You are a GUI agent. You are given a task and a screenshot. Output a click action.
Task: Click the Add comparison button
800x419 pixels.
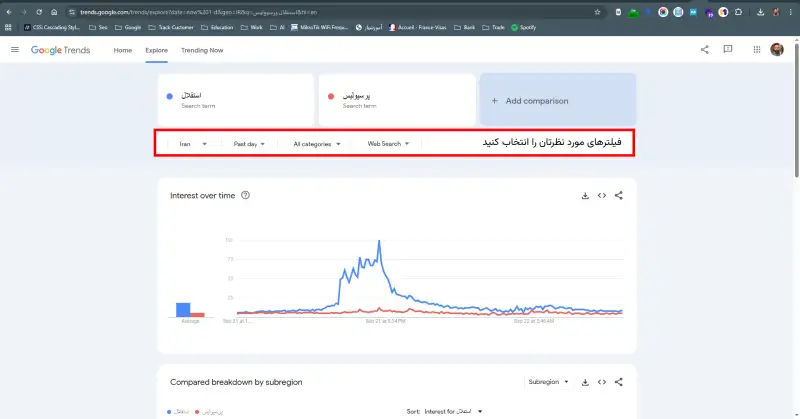point(556,101)
